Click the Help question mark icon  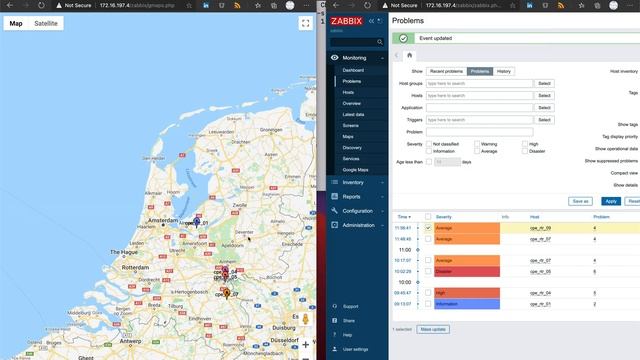pyautogui.click(x=335, y=335)
